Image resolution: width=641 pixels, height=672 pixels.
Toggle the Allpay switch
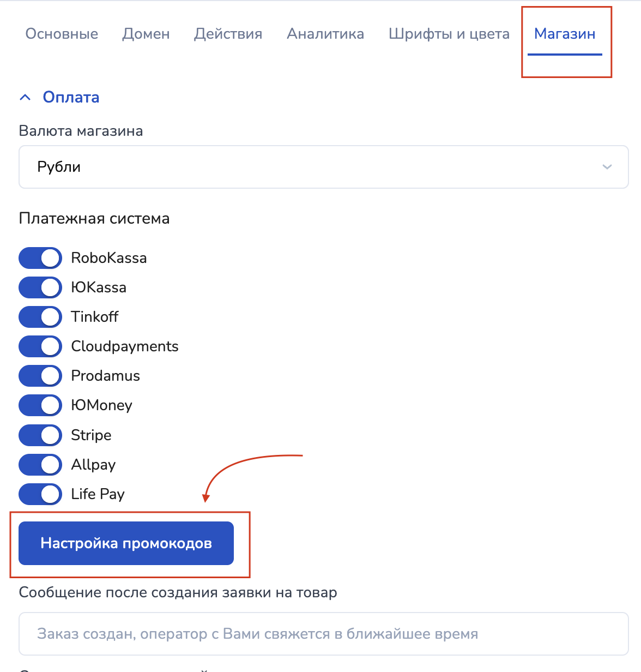click(x=40, y=465)
